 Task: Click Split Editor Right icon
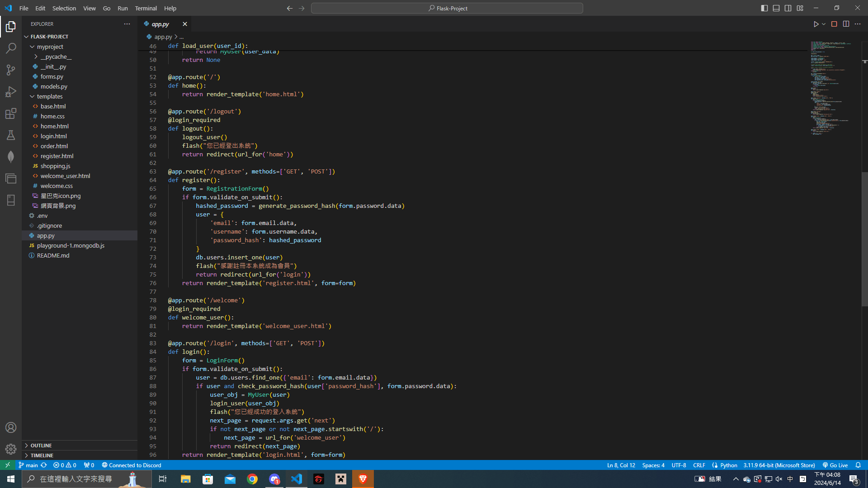point(846,24)
